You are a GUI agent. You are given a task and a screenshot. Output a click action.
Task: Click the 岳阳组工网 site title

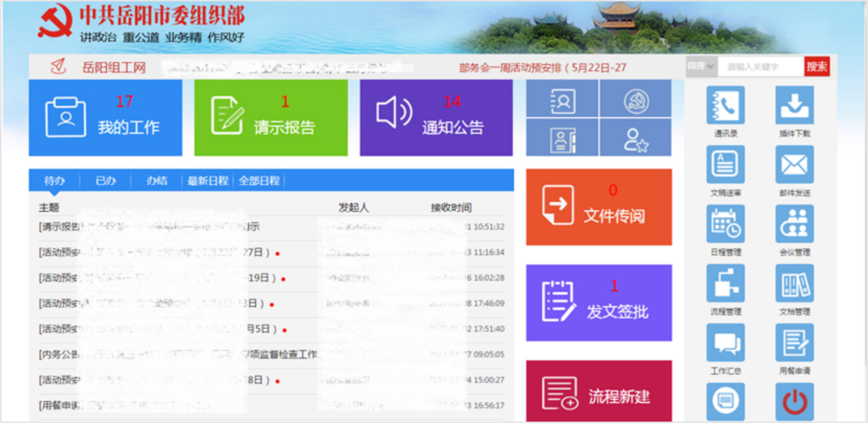pos(114,67)
